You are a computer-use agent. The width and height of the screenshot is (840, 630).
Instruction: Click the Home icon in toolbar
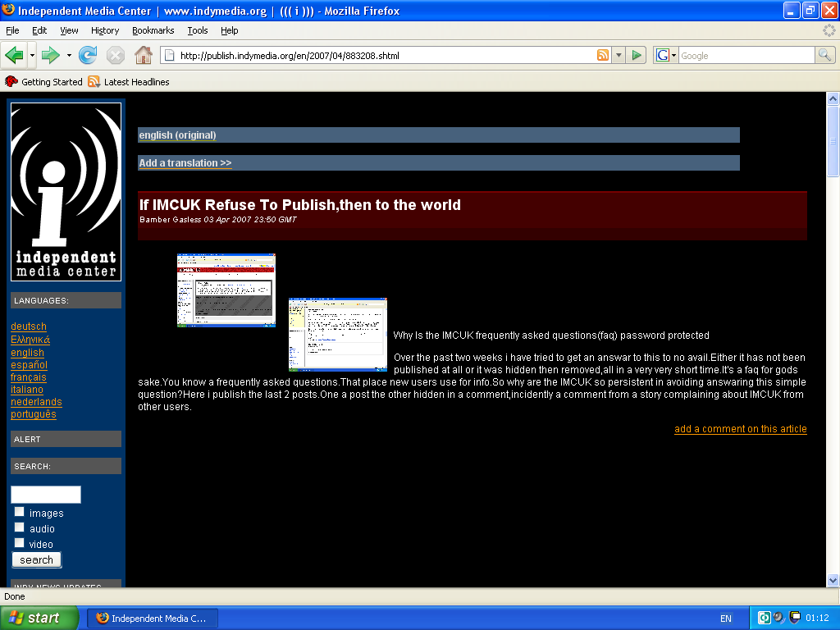click(x=143, y=55)
